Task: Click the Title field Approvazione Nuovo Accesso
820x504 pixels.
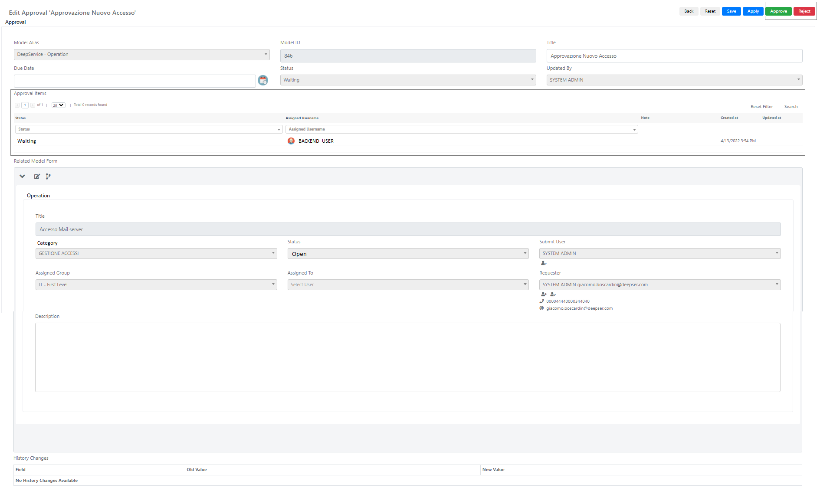Action: pos(675,56)
